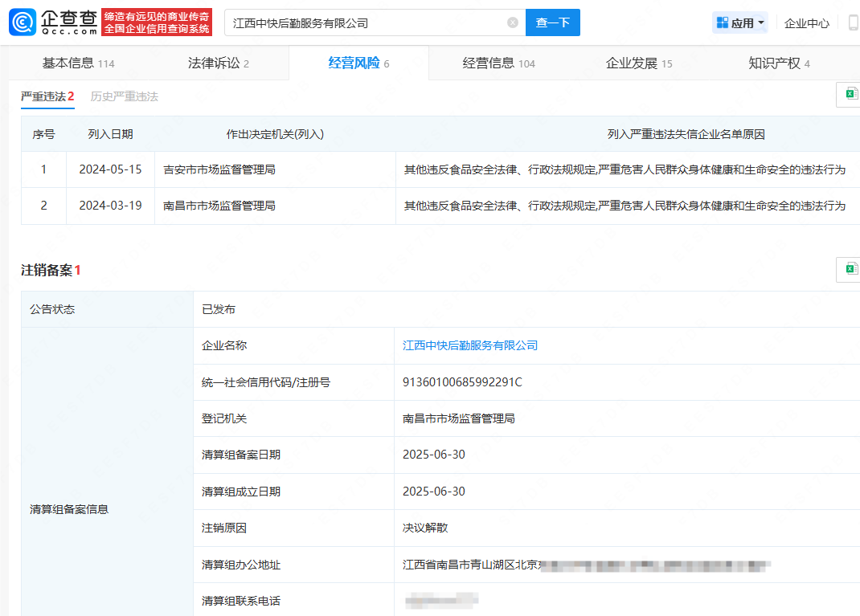Open the 应用 dropdown menu
The height and width of the screenshot is (616, 860).
coord(740,22)
